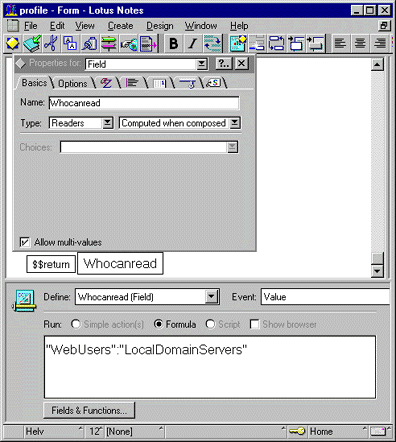Click the Properties box help button
Viewport: 396px width, 442px height.
(224, 63)
